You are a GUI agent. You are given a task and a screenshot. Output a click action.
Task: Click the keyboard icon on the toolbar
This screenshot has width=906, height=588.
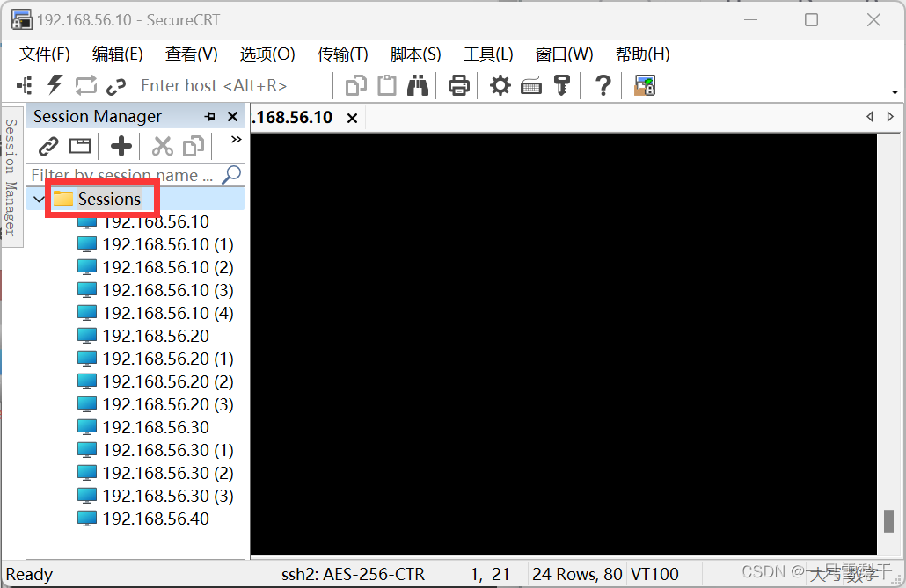(x=530, y=85)
